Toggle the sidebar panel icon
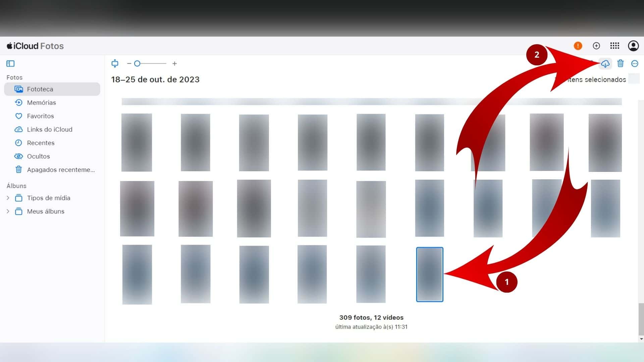Image resolution: width=644 pixels, height=362 pixels. point(10,64)
